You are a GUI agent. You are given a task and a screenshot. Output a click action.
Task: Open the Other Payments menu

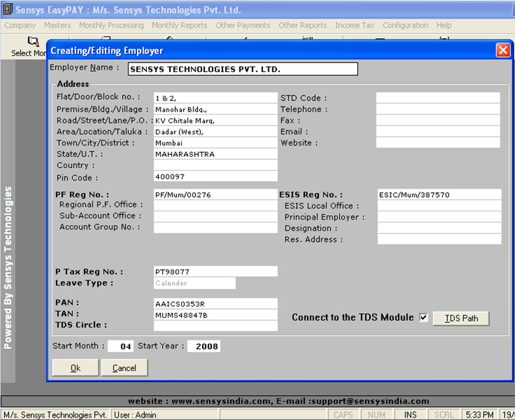[x=243, y=26]
